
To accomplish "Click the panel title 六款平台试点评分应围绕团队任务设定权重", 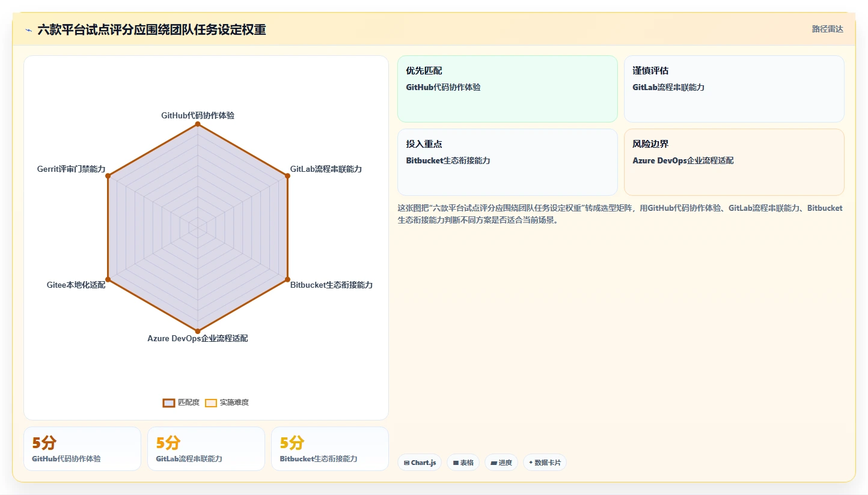I will tap(151, 29).
